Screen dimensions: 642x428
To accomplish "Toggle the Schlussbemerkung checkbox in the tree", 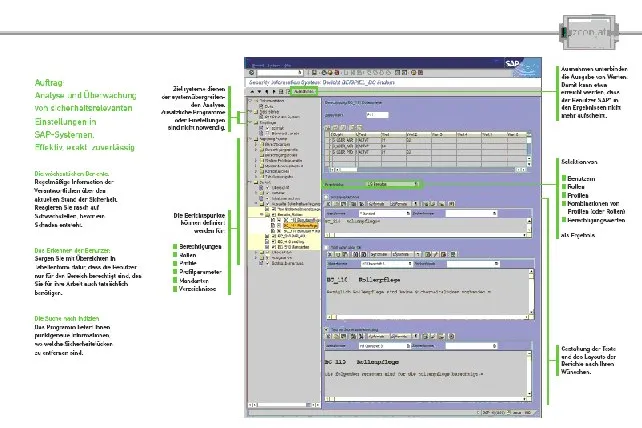I will click(x=268, y=263).
